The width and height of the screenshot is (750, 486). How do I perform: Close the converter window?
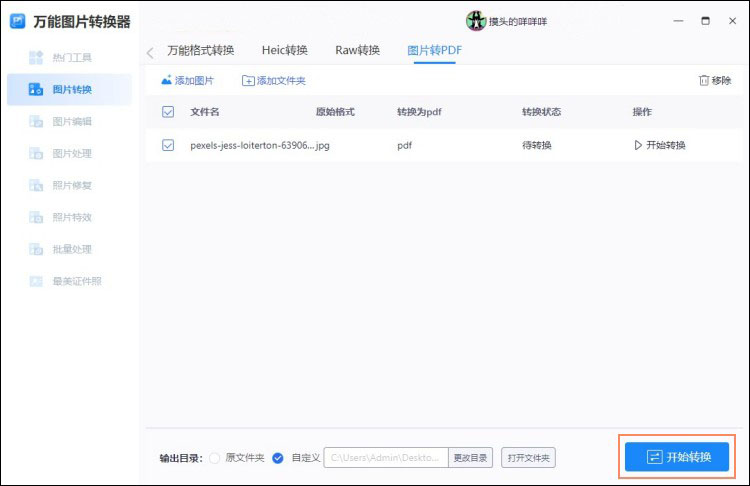[x=732, y=21]
